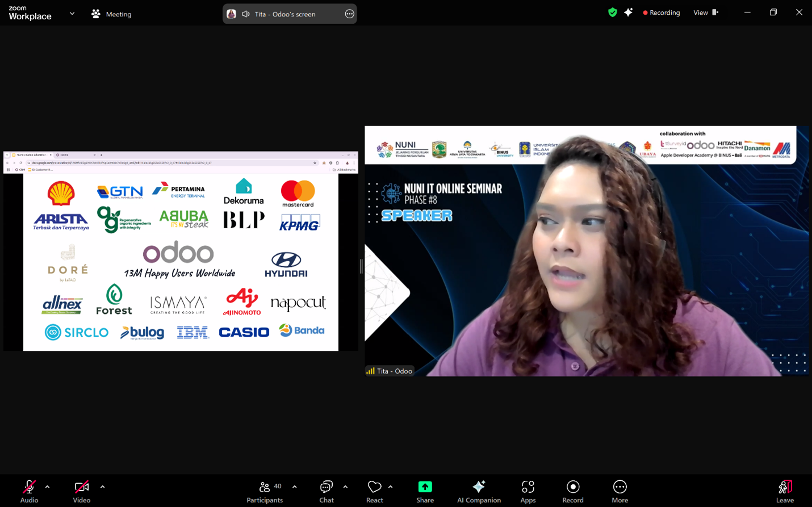Expand participants options arrow
The height and width of the screenshot is (507, 812).
click(294, 487)
